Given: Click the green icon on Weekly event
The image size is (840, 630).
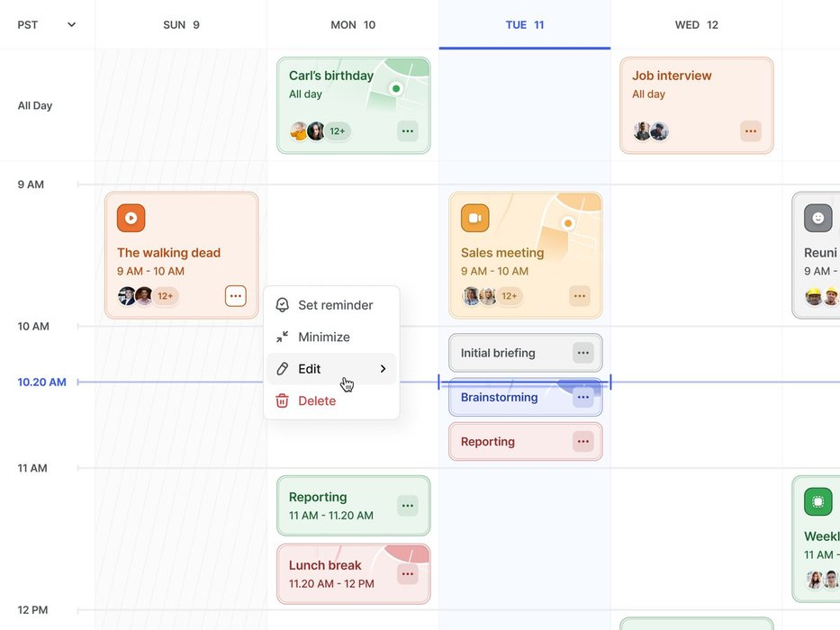Looking at the screenshot, I should pyautogui.click(x=818, y=502).
